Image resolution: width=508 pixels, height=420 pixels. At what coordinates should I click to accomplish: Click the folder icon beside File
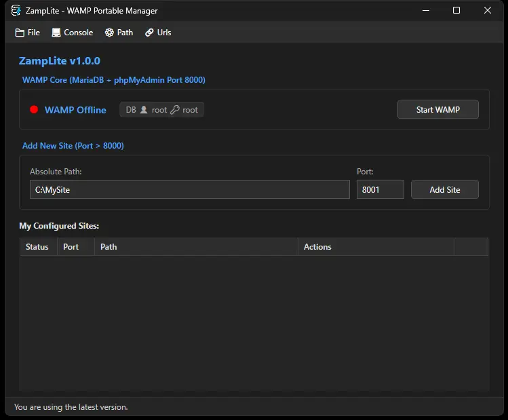click(x=20, y=33)
